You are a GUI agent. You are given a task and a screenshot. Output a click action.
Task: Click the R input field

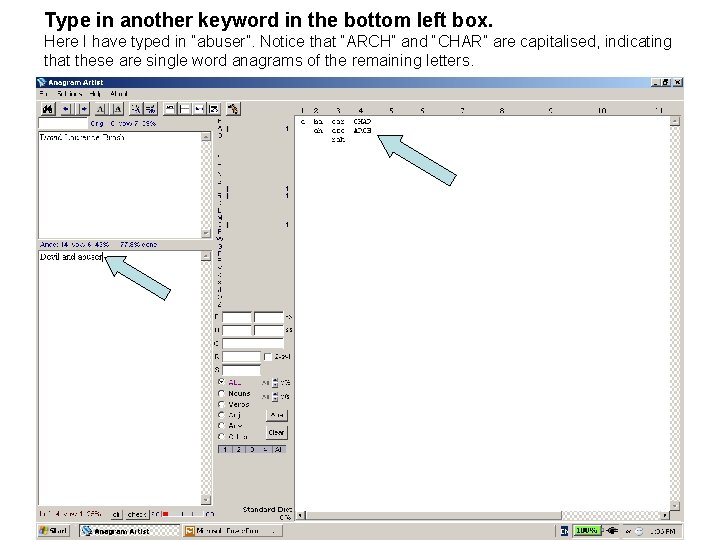pyautogui.click(x=241, y=357)
